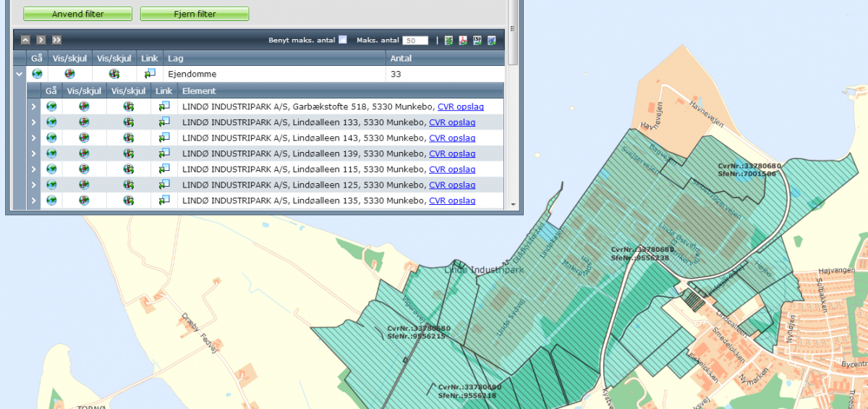Open Link icon for Lindøalleen 125
Image resolution: width=868 pixels, height=409 pixels.
(x=164, y=185)
